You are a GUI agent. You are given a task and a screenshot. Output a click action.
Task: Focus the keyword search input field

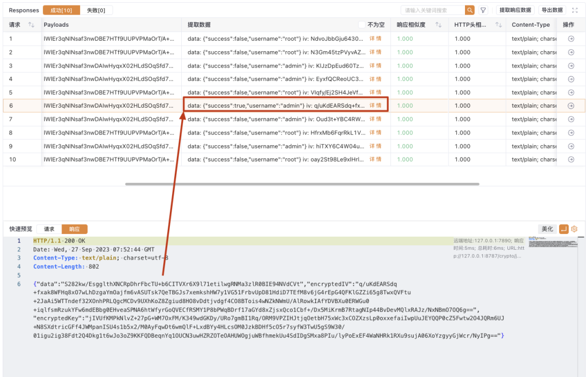click(x=433, y=10)
